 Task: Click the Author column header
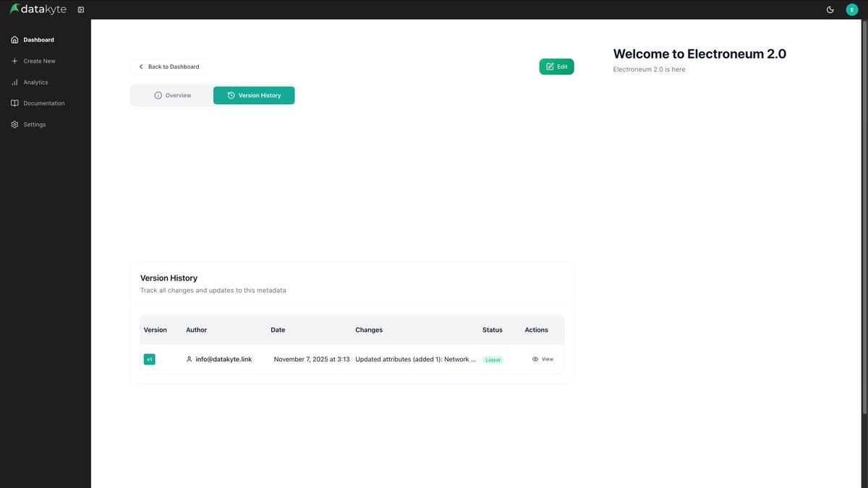[x=197, y=330]
